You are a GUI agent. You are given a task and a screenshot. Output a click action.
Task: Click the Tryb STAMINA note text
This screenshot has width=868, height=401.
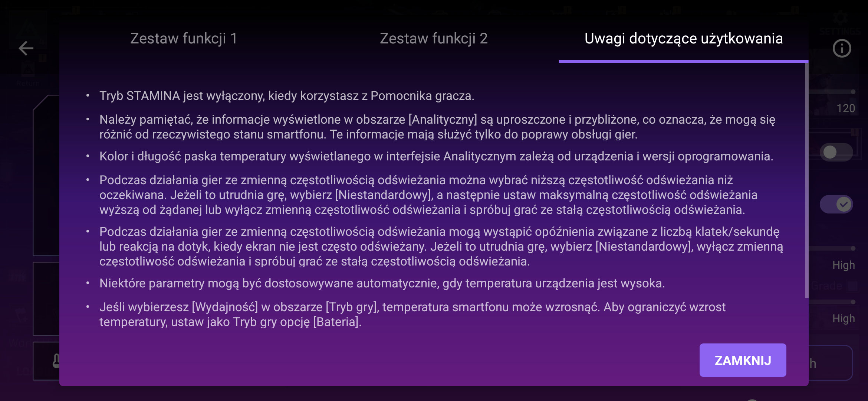click(286, 96)
